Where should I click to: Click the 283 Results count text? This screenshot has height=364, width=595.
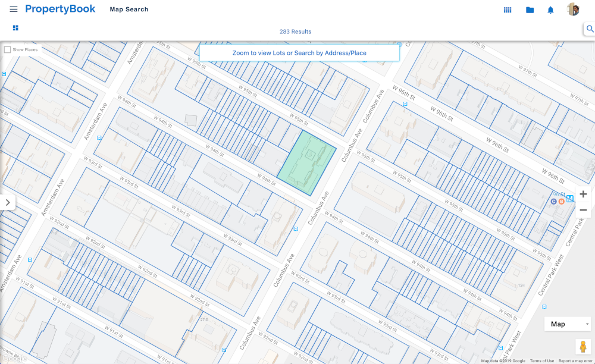point(295,32)
